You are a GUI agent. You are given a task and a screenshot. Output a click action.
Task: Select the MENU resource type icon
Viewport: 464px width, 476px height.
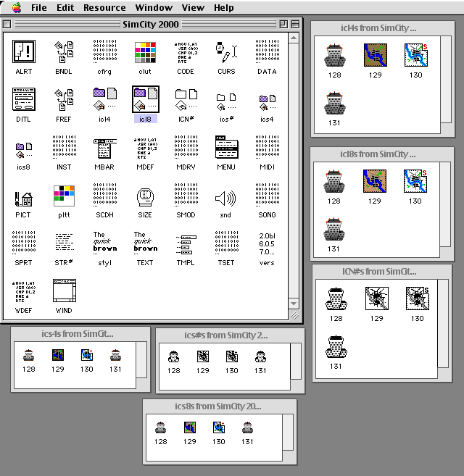(226, 147)
